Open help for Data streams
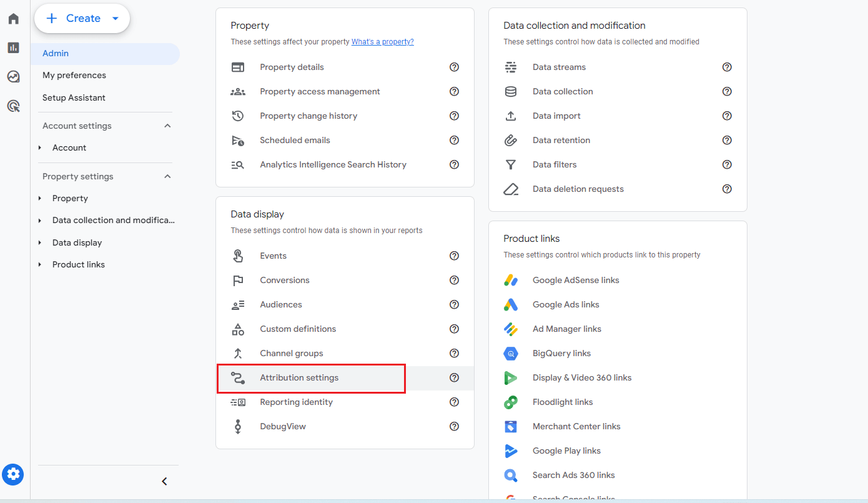 click(727, 67)
